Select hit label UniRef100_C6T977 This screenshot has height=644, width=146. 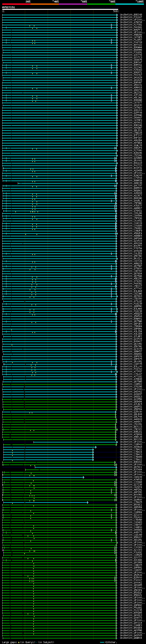coord(131,103)
